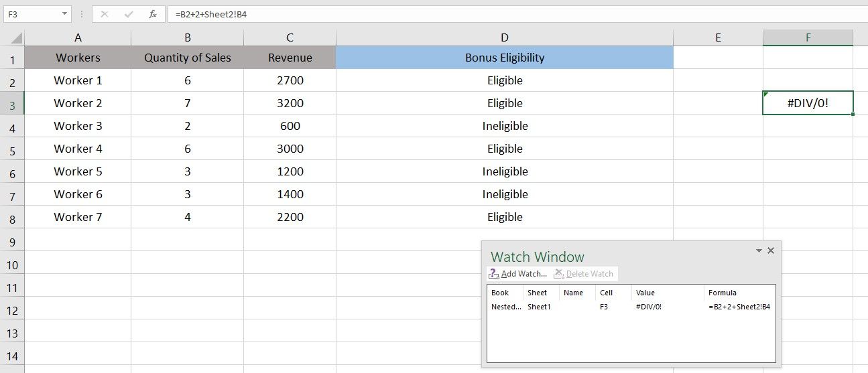Click Delete Watch in Watch Window
The width and height of the screenshot is (868, 373).
(584, 274)
